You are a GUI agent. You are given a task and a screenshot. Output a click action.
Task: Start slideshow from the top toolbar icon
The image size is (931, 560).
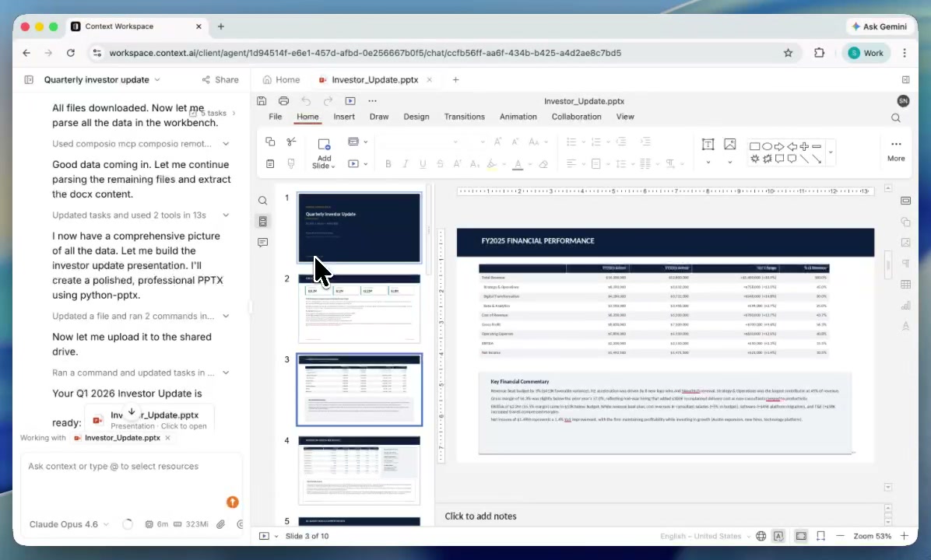tap(350, 101)
